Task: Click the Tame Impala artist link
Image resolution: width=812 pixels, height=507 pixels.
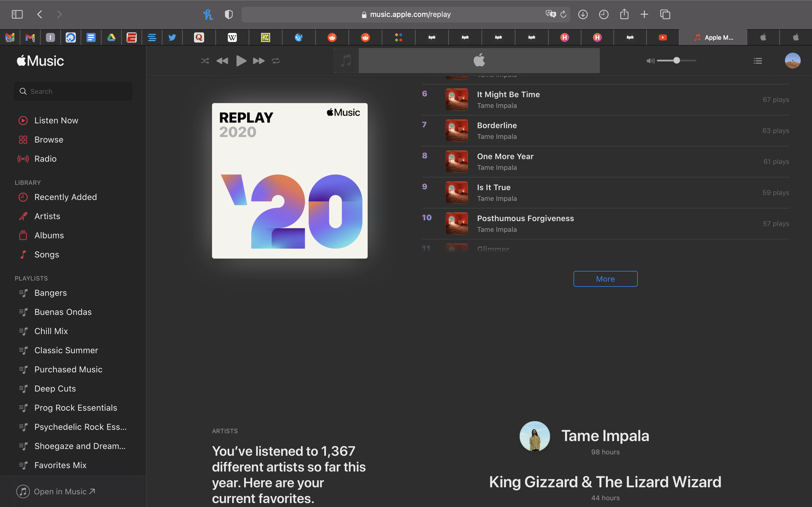Action: (605, 436)
